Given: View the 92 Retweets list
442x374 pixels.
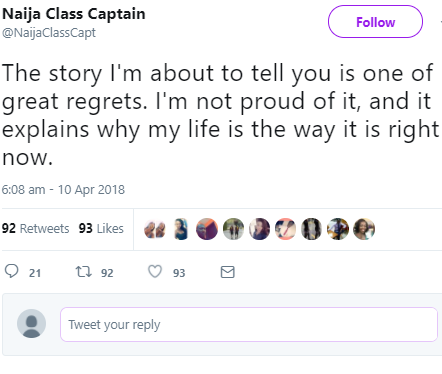Looking at the screenshot, I should tap(36, 228).
